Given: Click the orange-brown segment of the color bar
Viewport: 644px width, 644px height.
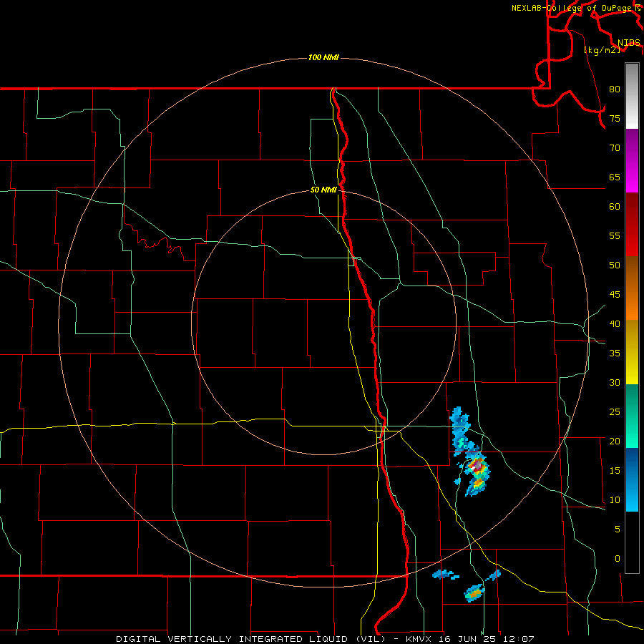Looking at the screenshot, I should 632,288.
